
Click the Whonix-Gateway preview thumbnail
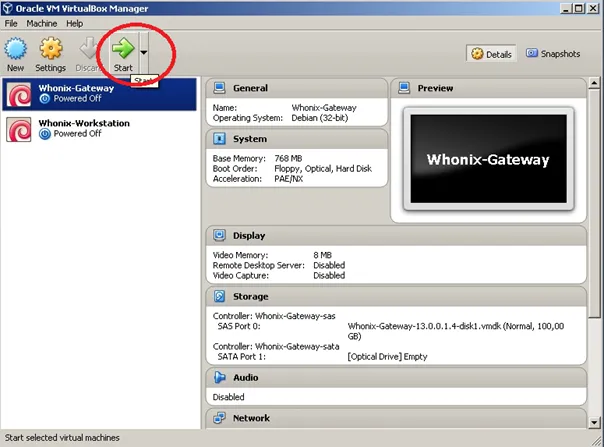(488, 159)
